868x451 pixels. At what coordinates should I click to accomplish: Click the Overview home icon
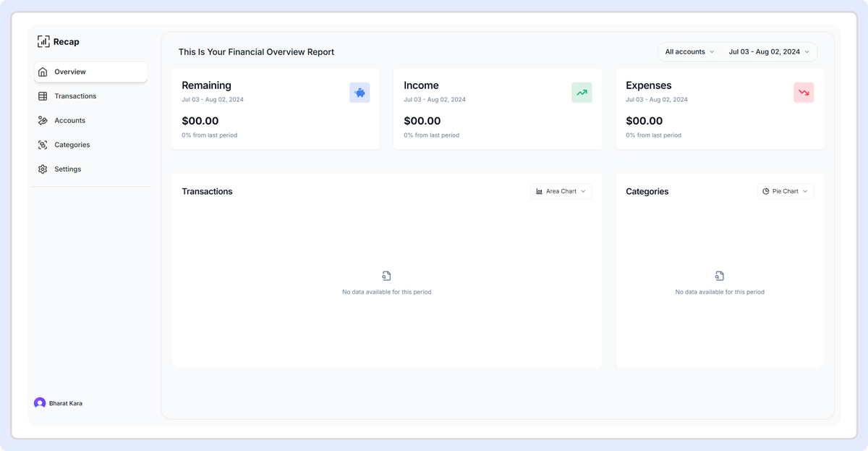click(x=43, y=72)
